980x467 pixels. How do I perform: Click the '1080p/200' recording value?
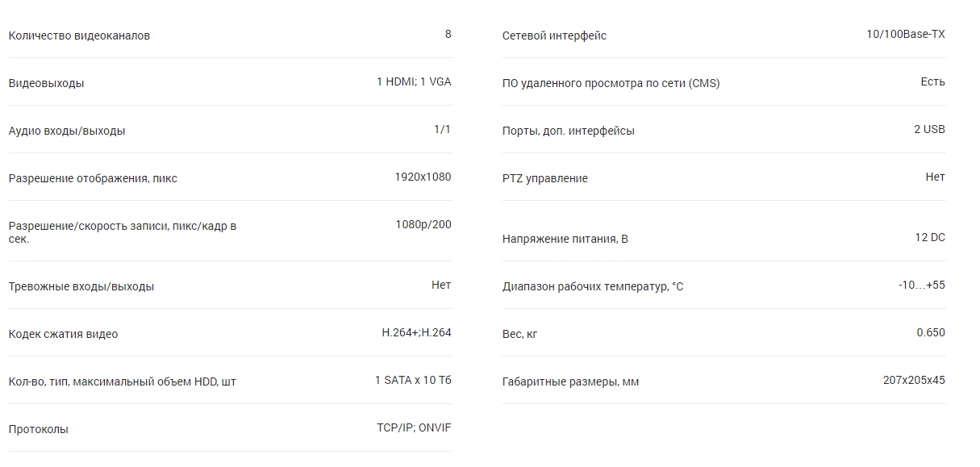pyautogui.click(x=423, y=224)
